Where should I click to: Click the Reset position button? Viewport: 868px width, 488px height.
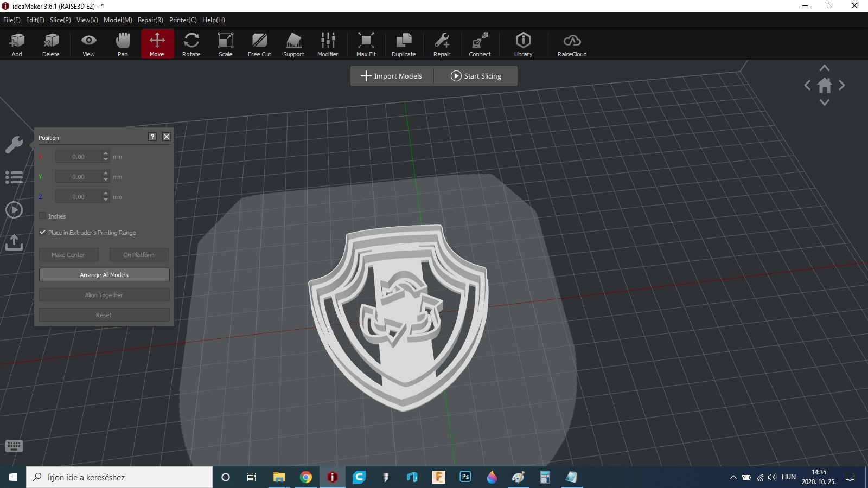[x=104, y=315]
